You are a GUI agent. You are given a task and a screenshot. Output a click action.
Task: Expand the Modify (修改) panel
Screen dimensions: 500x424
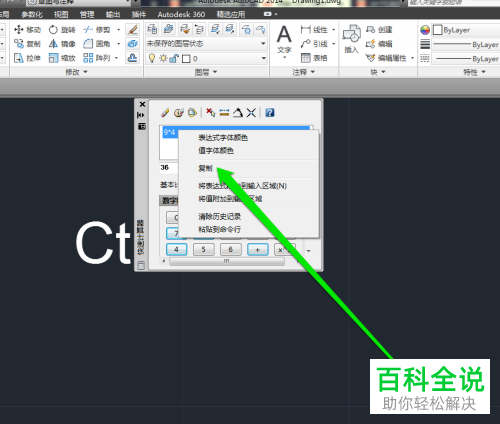(76, 72)
